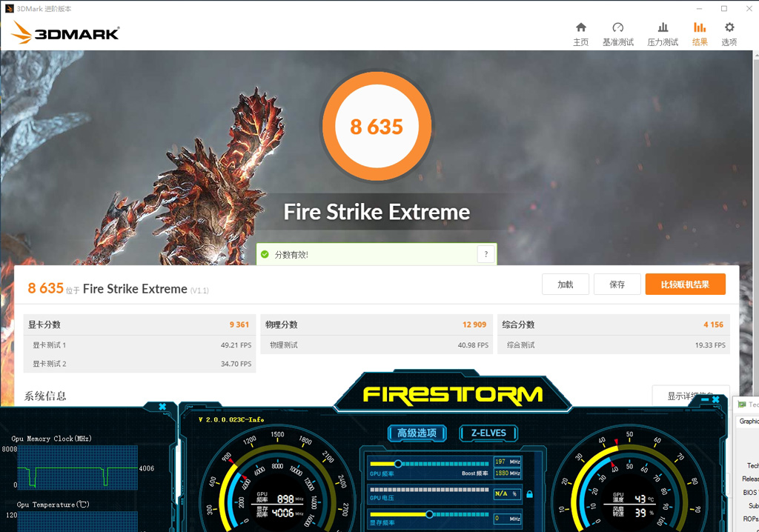Click the GPU temperature 43 °C readout
This screenshot has height=532, width=759.
tap(640, 499)
